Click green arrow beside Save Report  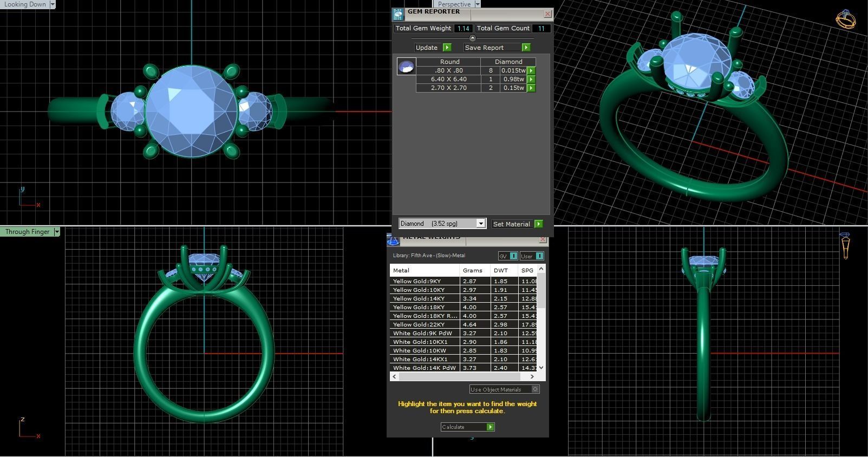pos(526,48)
